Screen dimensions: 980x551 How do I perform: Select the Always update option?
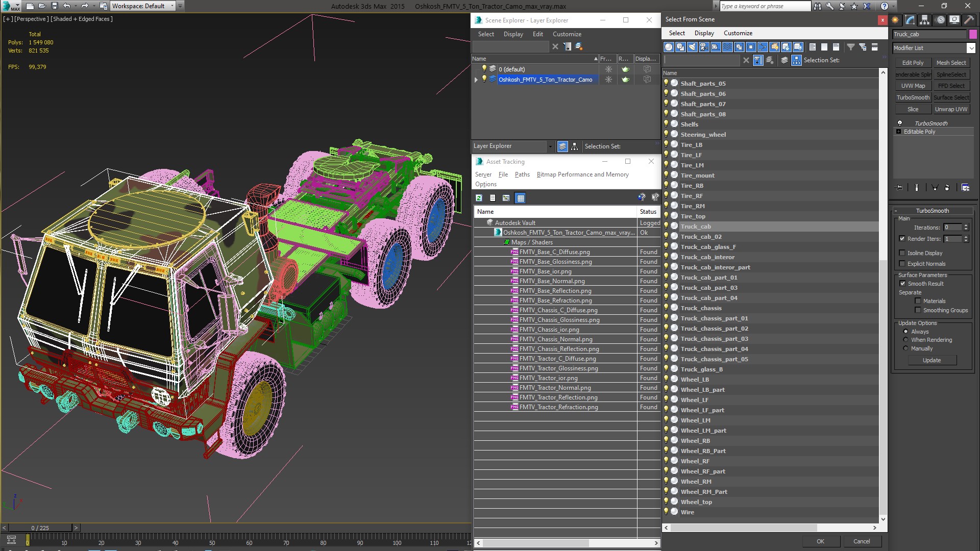coord(906,332)
